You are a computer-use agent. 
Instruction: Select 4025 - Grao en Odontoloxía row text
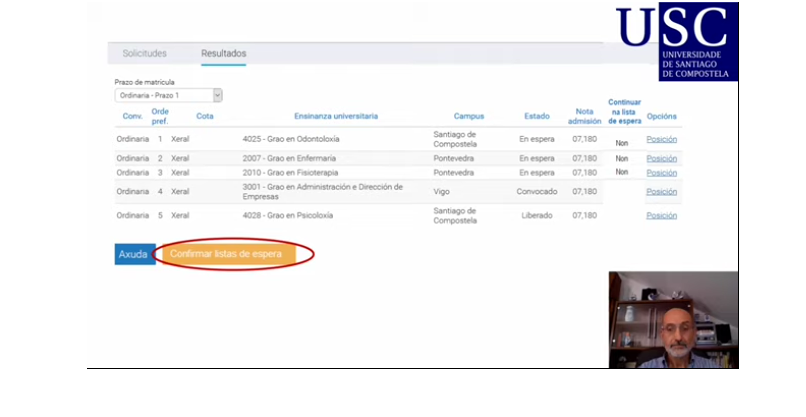(291, 139)
